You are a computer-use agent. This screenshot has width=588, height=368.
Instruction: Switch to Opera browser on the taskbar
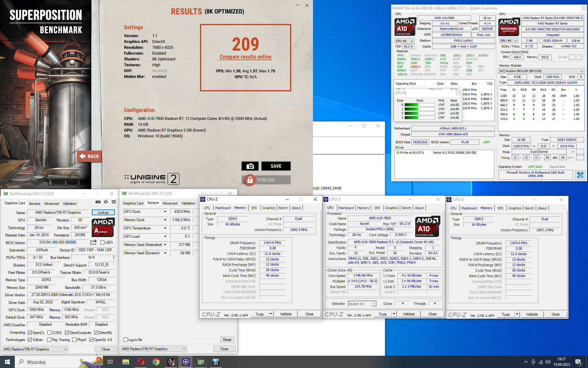click(x=141, y=362)
